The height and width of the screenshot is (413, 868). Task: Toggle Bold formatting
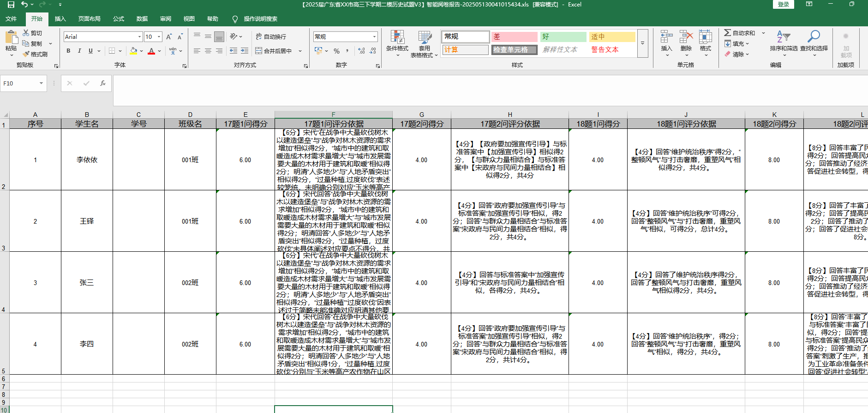68,51
